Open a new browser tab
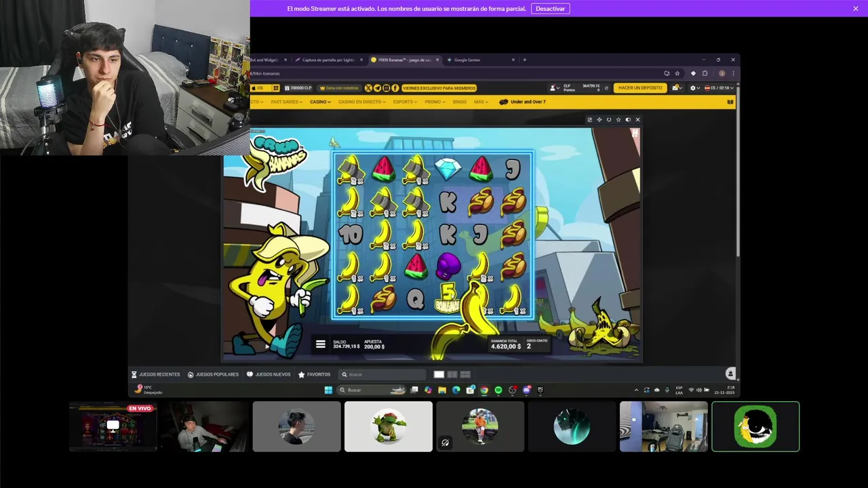The image size is (868, 488). [x=524, y=60]
